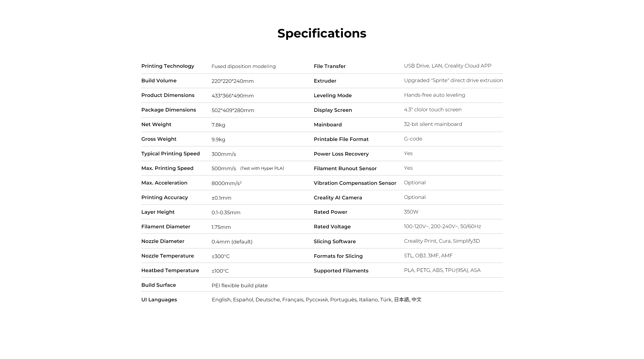Click the 7.8kg net weight value

[218, 125]
